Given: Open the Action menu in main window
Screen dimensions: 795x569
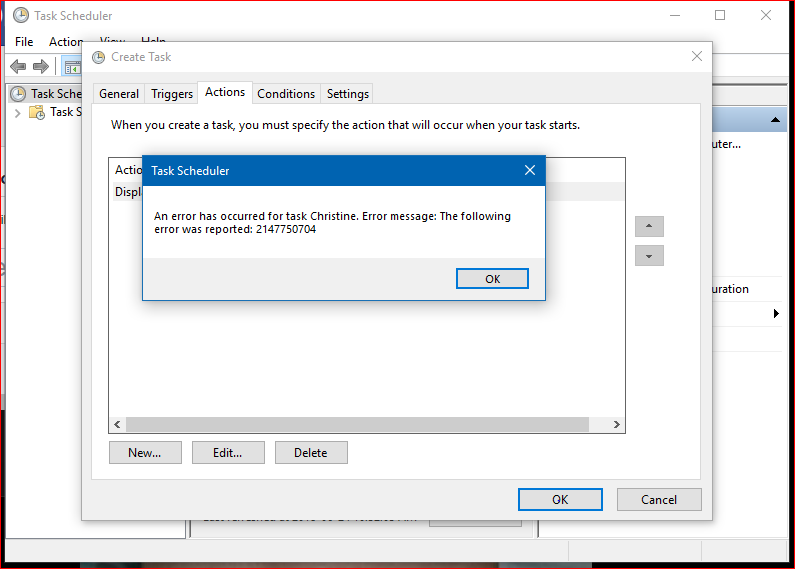Looking at the screenshot, I should [66, 42].
